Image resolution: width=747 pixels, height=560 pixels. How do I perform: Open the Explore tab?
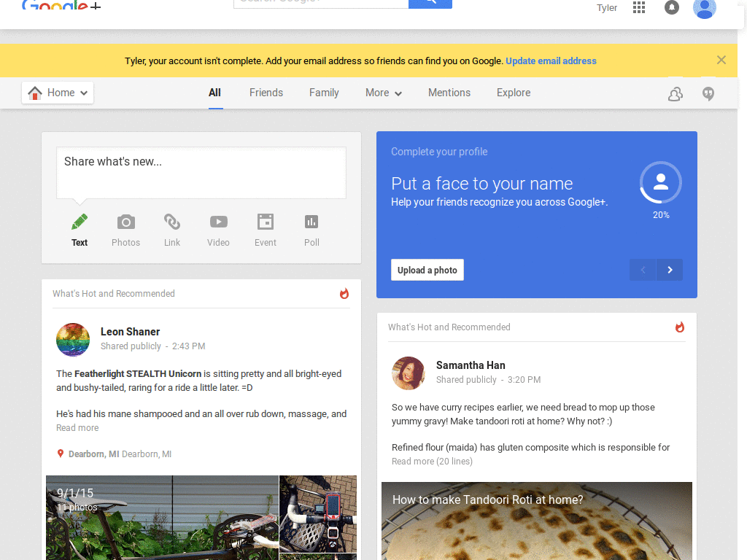click(514, 93)
